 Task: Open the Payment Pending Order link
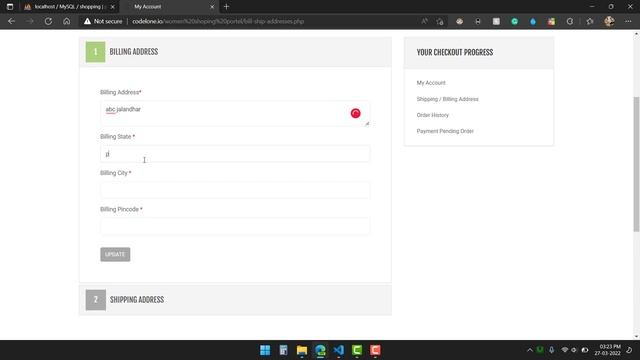coord(445,131)
